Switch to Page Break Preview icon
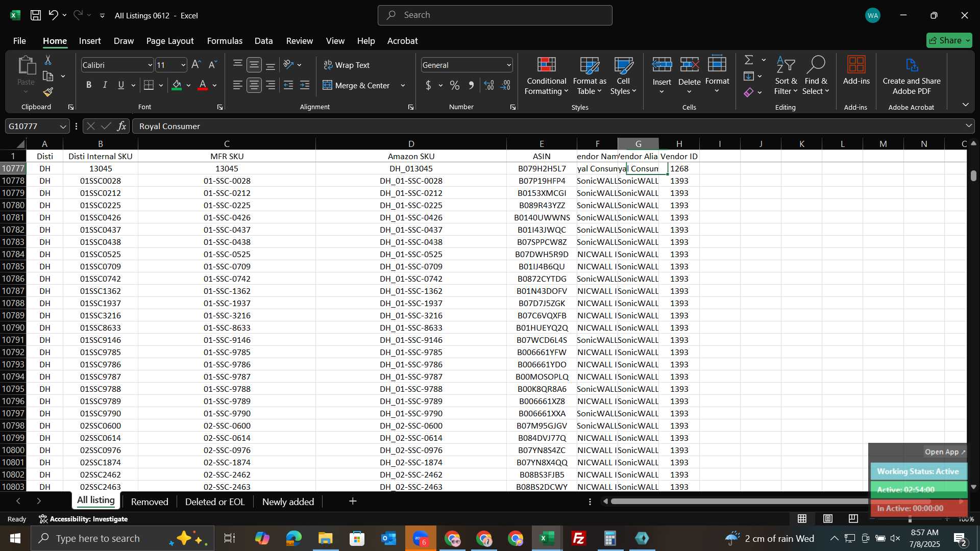The width and height of the screenshot is (980, 551). (x=853, y=519)
